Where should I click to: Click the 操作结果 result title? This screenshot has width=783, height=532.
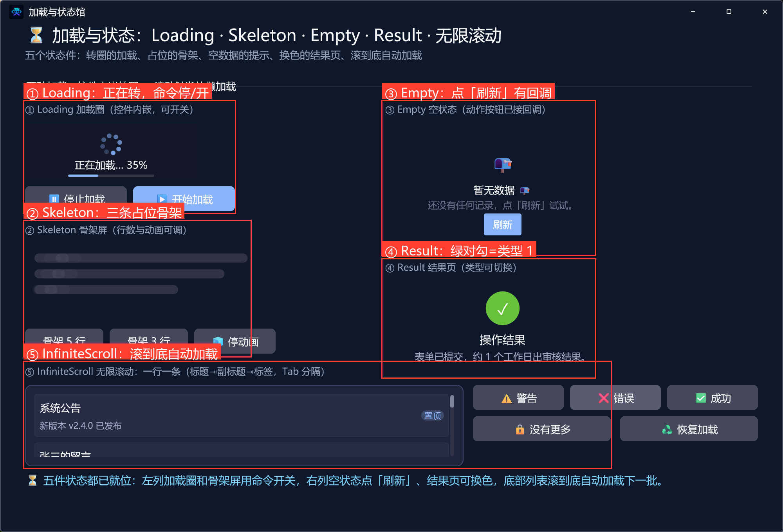(x=502, y=340)
